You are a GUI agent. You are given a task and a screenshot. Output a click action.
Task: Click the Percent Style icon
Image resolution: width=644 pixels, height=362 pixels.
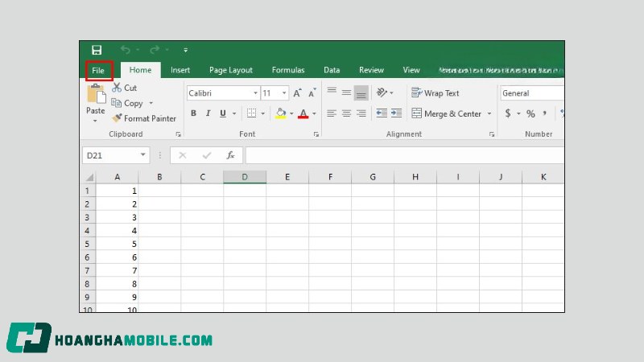(530, 113)
